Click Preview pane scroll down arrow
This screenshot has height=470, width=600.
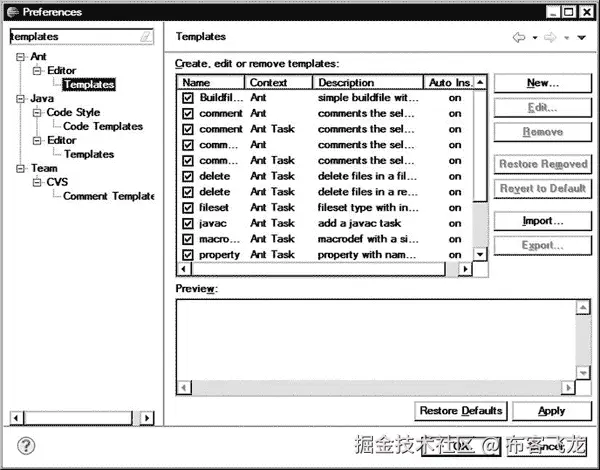coord(583,373)
